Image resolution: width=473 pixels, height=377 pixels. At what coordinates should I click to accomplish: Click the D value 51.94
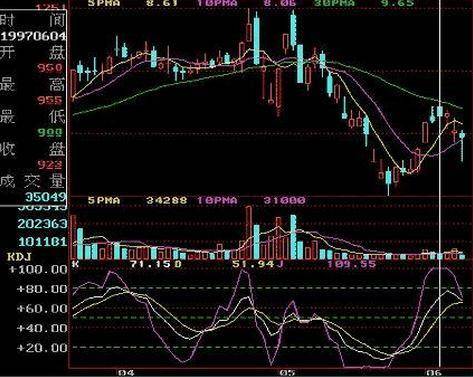(x=253, y=264)
